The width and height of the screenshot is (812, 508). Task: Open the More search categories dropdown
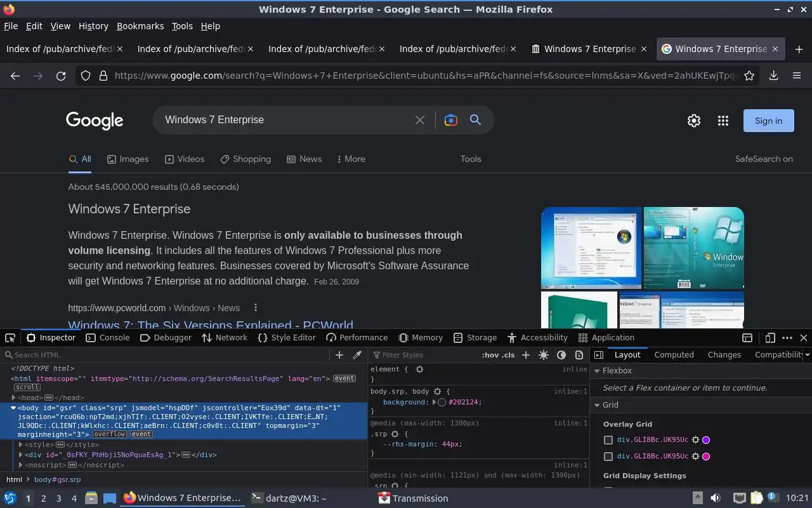[351, 159]
